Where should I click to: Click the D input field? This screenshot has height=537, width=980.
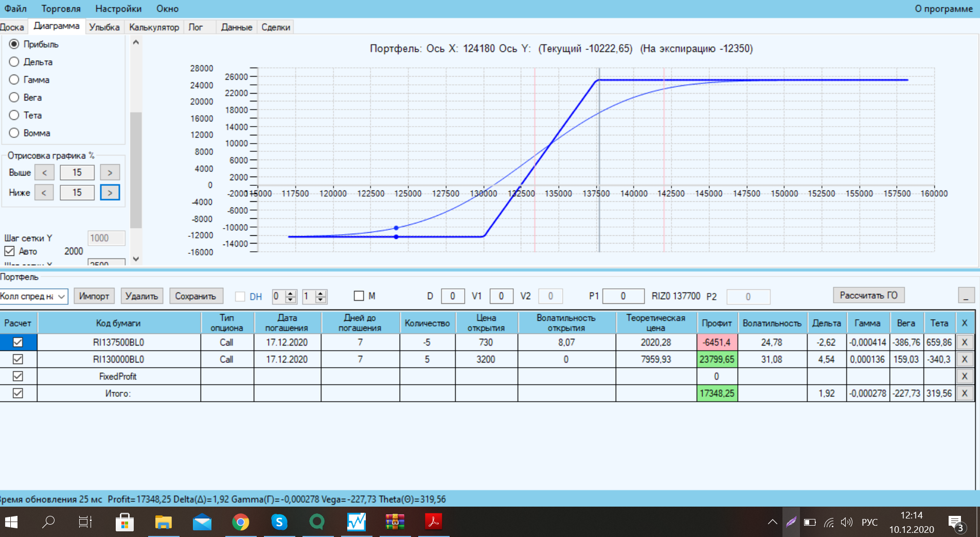coord(453,296)
